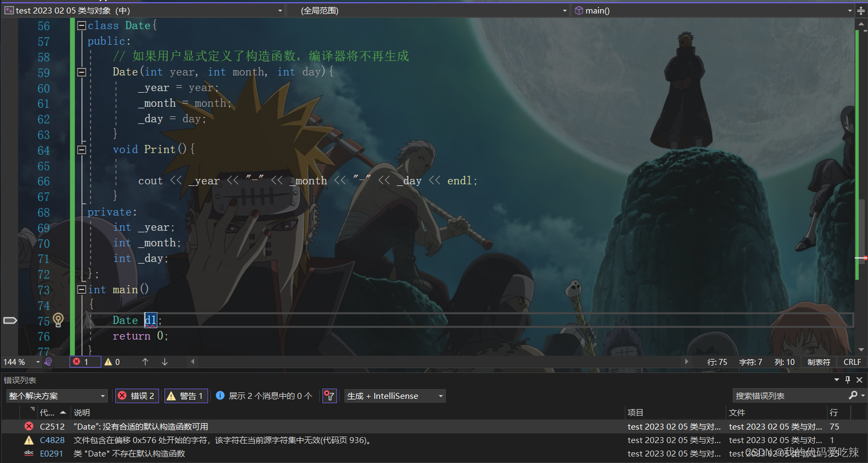Click the 行: 75 line indicator
The image size is (868, 463).
point(717,362)
